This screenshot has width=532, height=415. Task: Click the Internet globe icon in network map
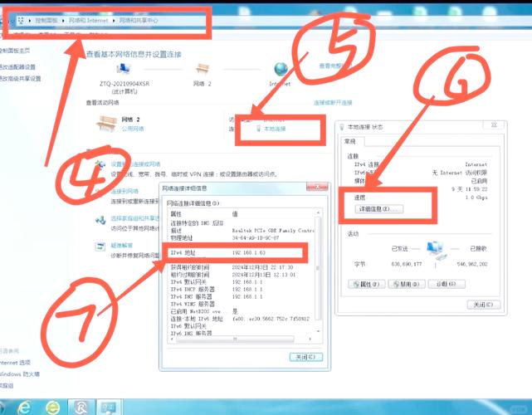click(281, 70)
